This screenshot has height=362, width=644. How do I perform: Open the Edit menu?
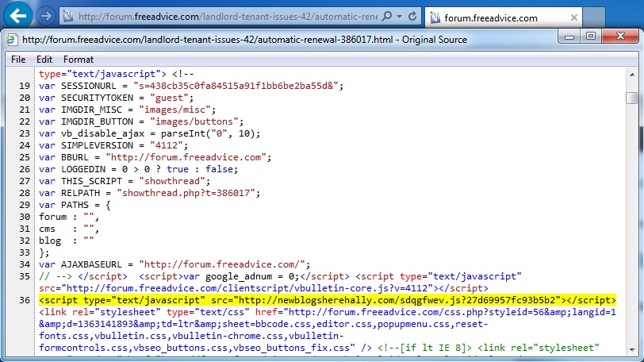click(x=44, y=60)
